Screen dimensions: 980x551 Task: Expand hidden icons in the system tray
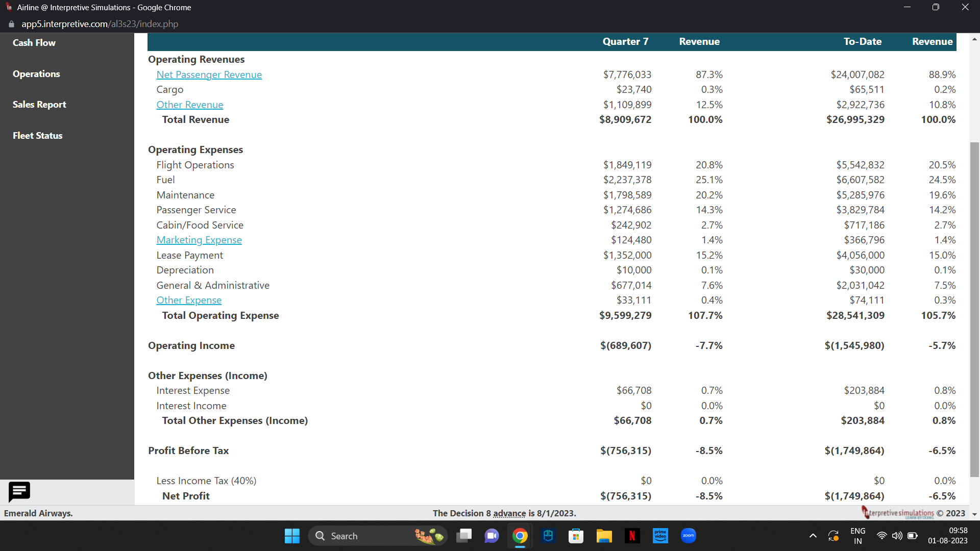(x=813, y=536)
